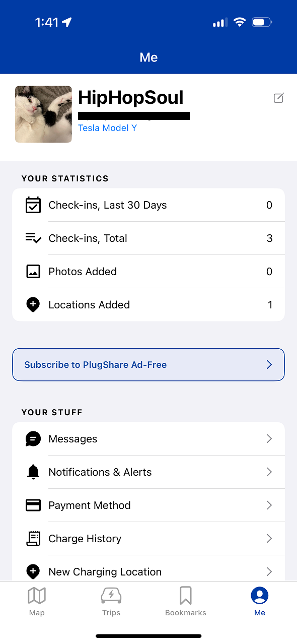Open the Messages speech bubble icon
The height and width of the screenshot is (644, 297).
(33, 439)
